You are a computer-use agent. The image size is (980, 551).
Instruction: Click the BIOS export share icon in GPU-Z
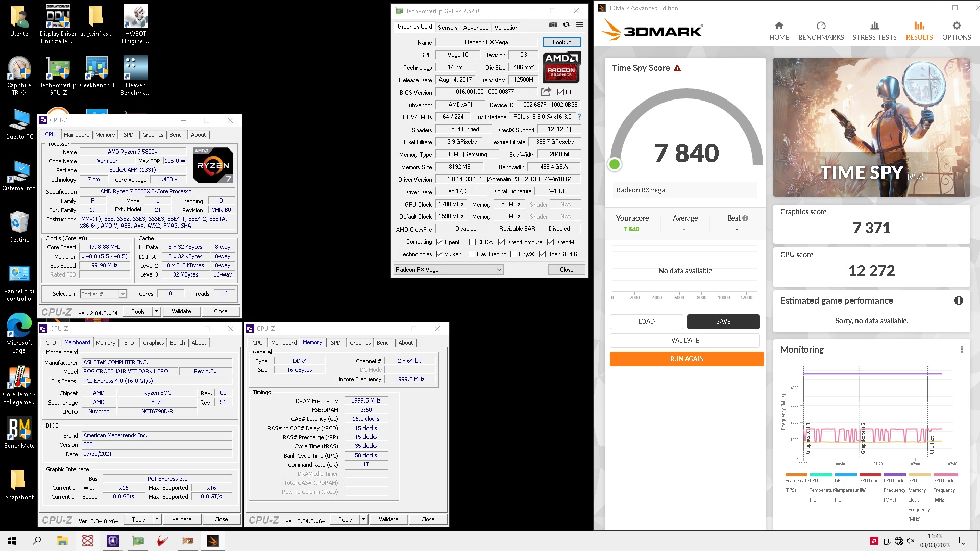click(x=546, y=92)
